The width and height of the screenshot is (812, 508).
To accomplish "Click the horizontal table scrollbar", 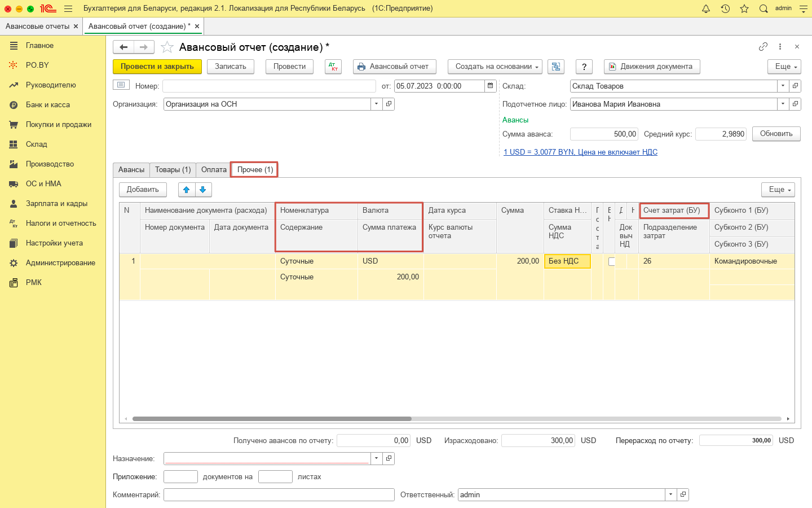I will tap(272, 419).
